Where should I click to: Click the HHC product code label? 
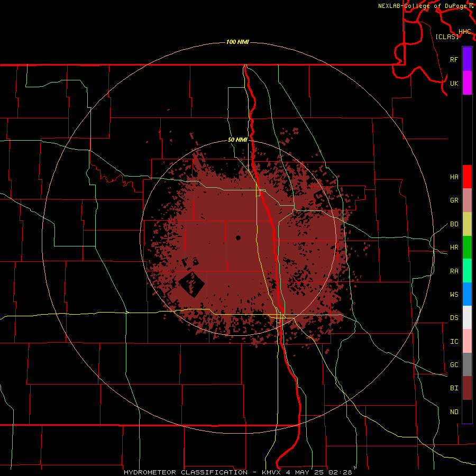click(465, 32)
